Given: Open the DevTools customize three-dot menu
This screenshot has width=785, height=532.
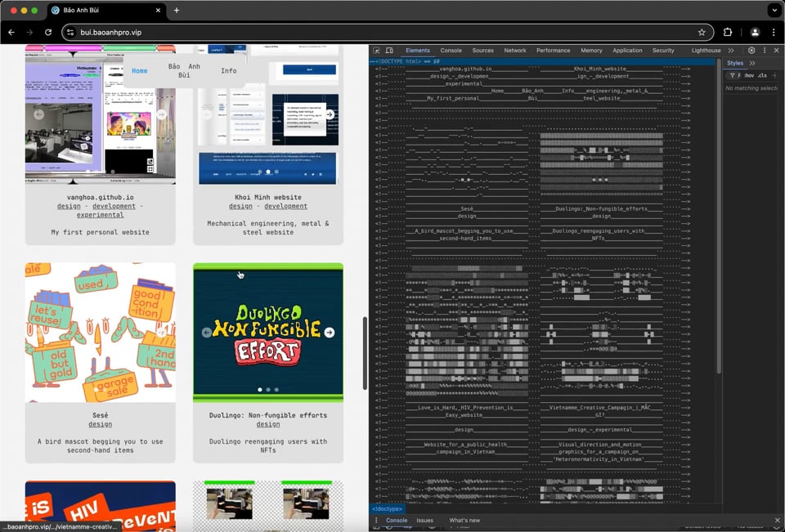Looking at the screenshot, I should [x=765, y=51].
